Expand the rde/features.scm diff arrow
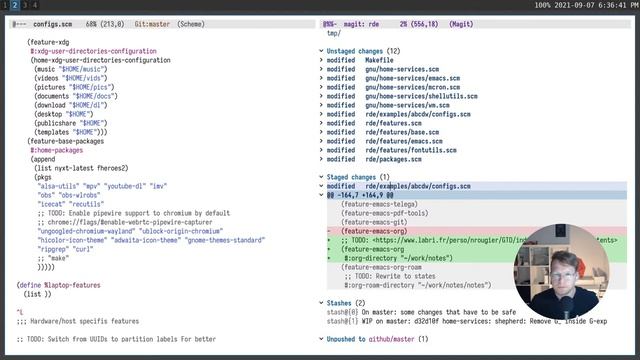Image resolution: width=640 pixels, height=360 pixels. pos(321,123)
